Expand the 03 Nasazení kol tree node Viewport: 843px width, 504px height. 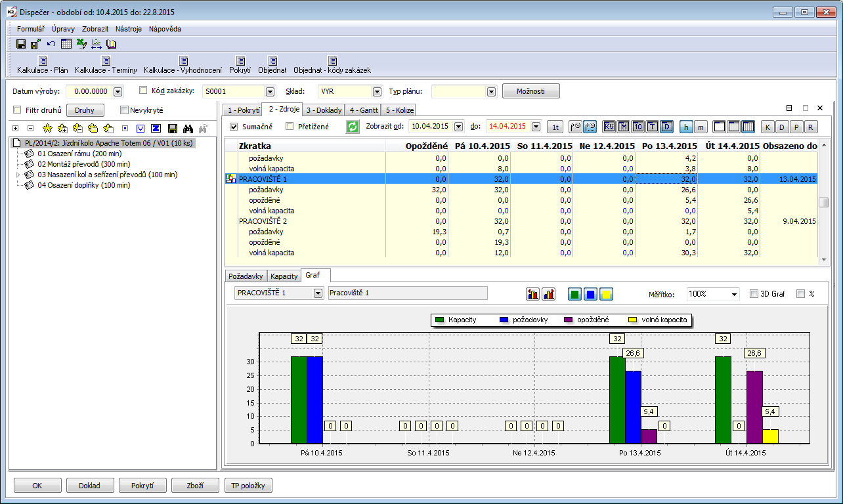point(18,175)
